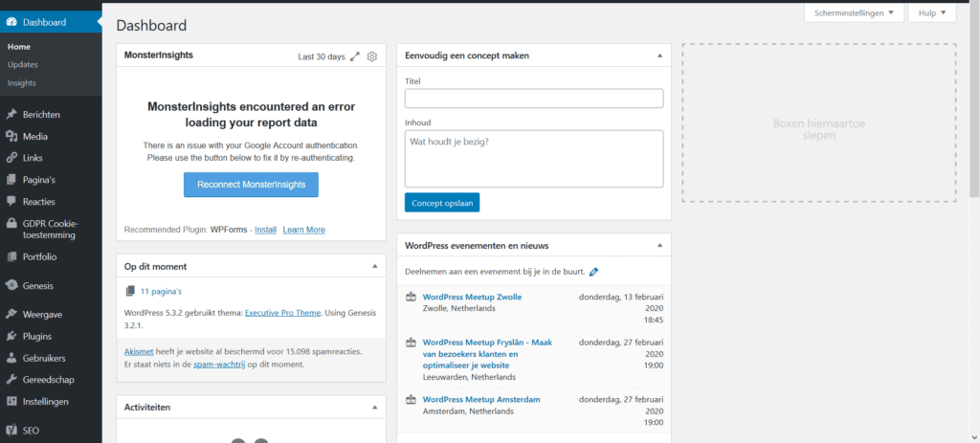Viewport: 980px width, 443px height.
Task: Open the Akismet link
Action: (139, 352)
